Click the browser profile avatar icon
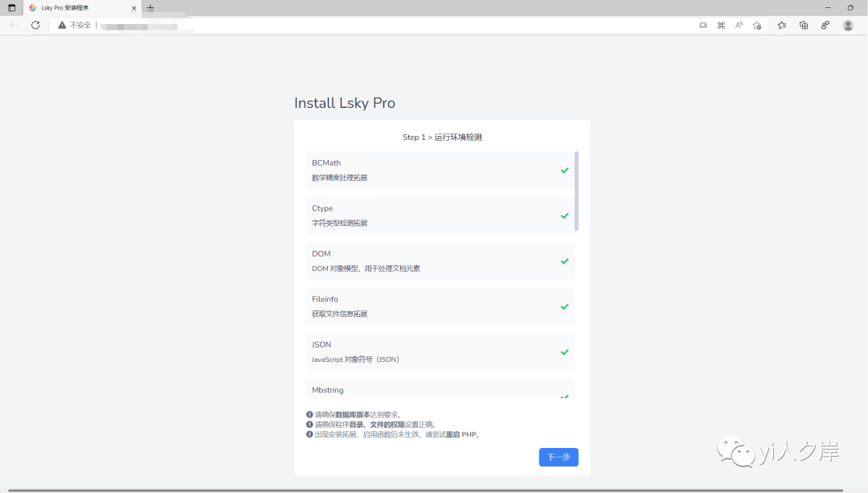This screenshot has width=868, height=493. [848, 25]
